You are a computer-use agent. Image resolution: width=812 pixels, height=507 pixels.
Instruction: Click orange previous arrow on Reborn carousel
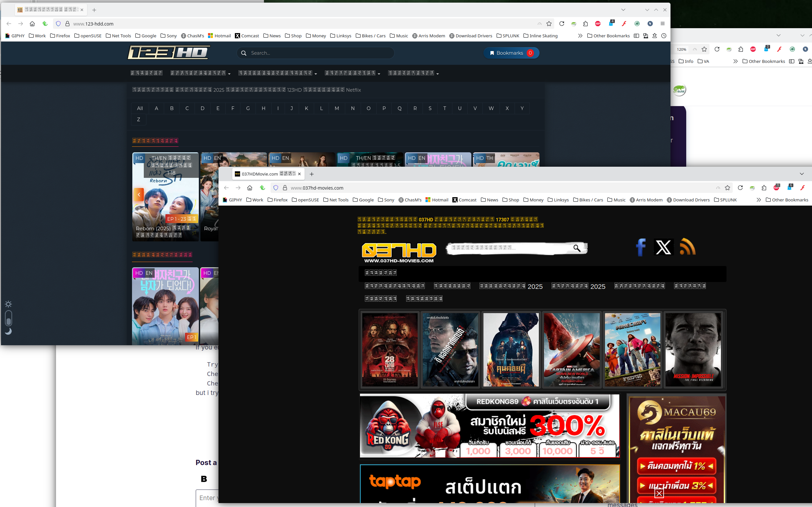(139, 195)
